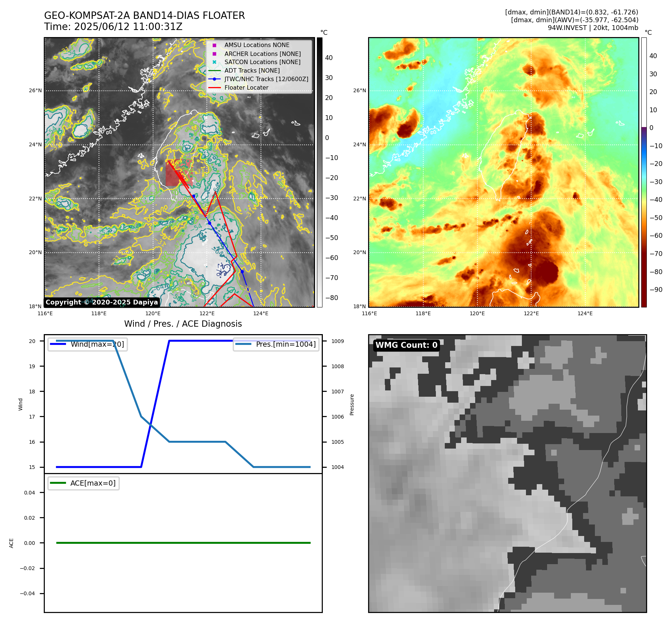Click the Wind[max=20] legend entry
The width and height of the screenshot is (672, 626).
point(88,344)
